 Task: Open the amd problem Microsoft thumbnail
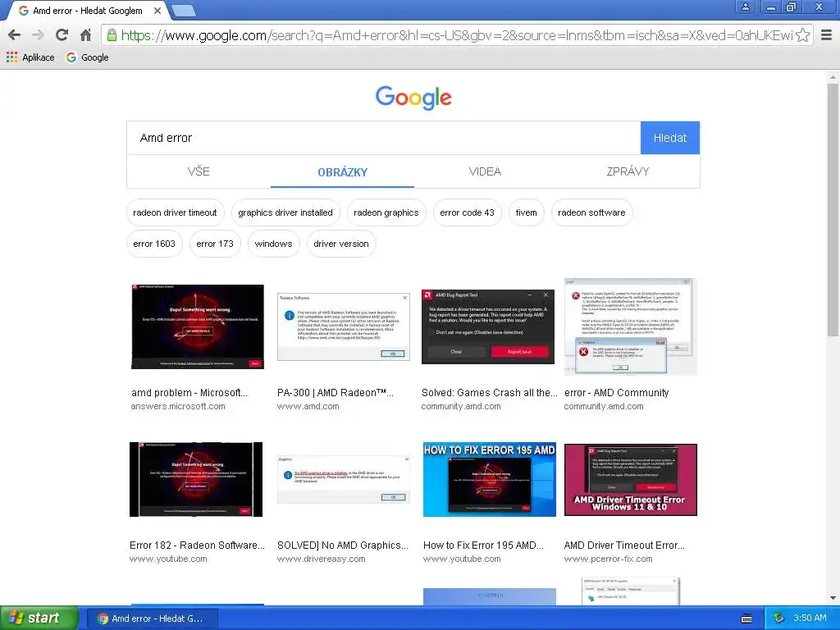[x=198, y=326]
